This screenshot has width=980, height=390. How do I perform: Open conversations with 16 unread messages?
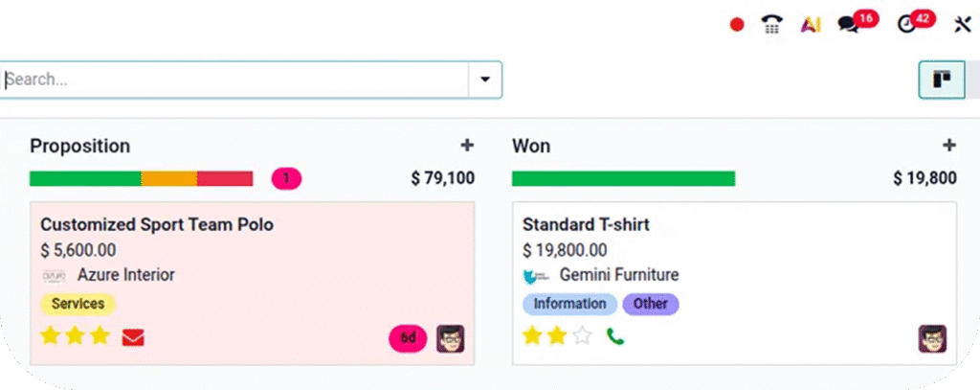[849, 26]
